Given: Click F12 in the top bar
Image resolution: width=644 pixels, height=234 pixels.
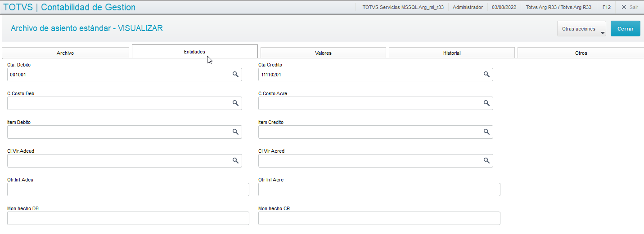Looking at the screenshot, I should [606, 7].
